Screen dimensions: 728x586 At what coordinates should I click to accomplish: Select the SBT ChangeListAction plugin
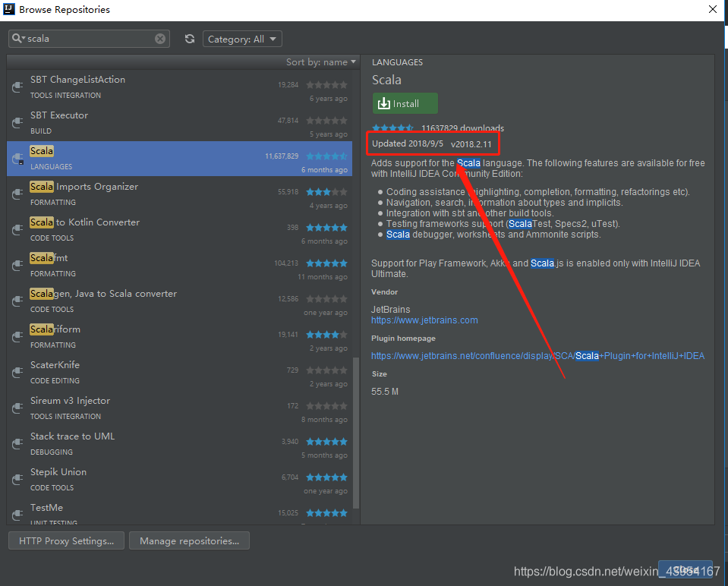coord(180,87)
